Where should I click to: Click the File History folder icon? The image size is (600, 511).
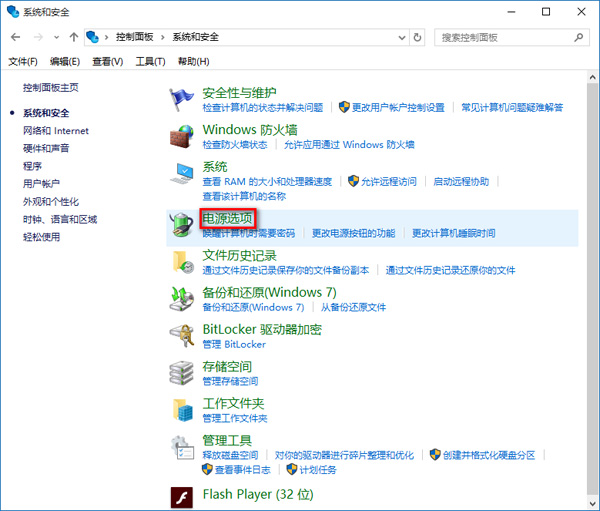pyautogui.click(x=182, y=262)
